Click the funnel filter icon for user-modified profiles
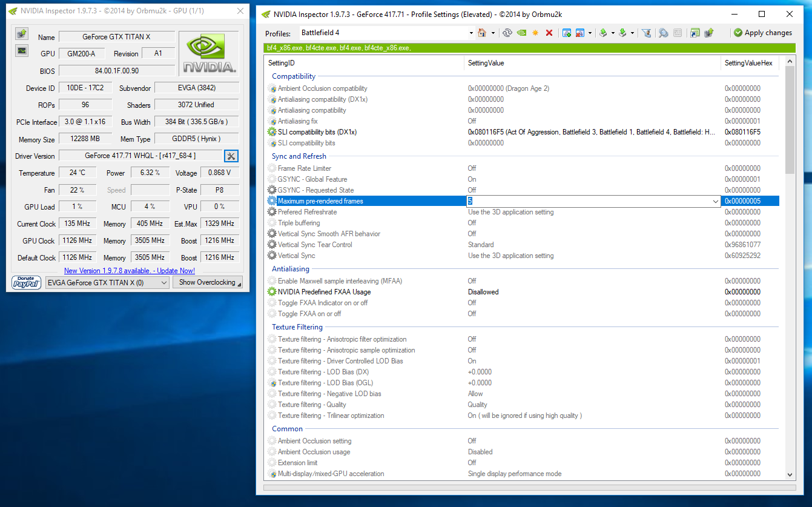The image size is (812, 507). [647, 33]
